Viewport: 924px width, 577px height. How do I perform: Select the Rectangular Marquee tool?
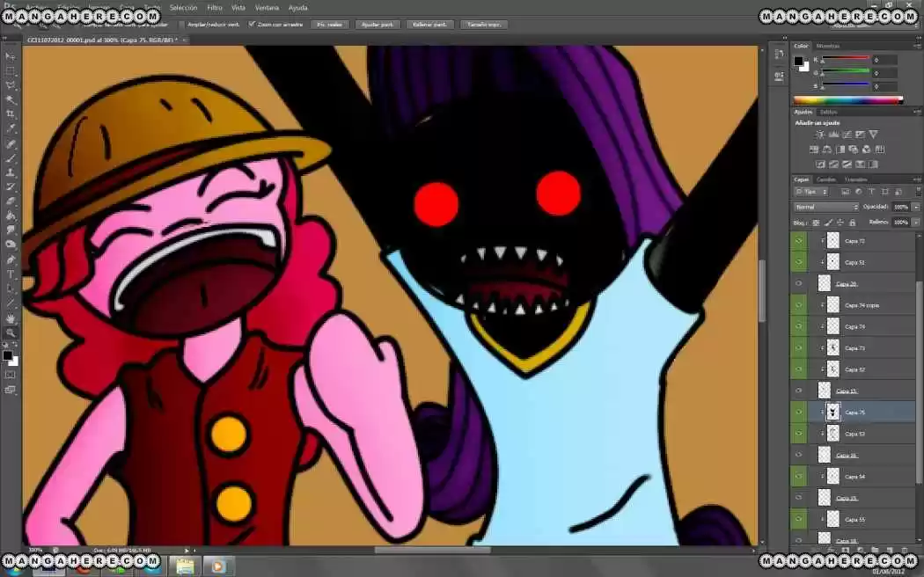[11, 71]
